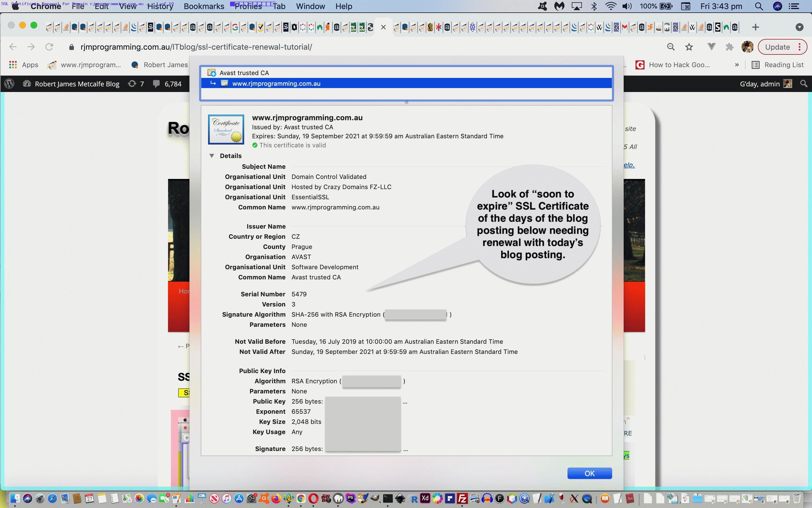
Task: Open www.rjmprogram... bookmark
Action: 84,65
